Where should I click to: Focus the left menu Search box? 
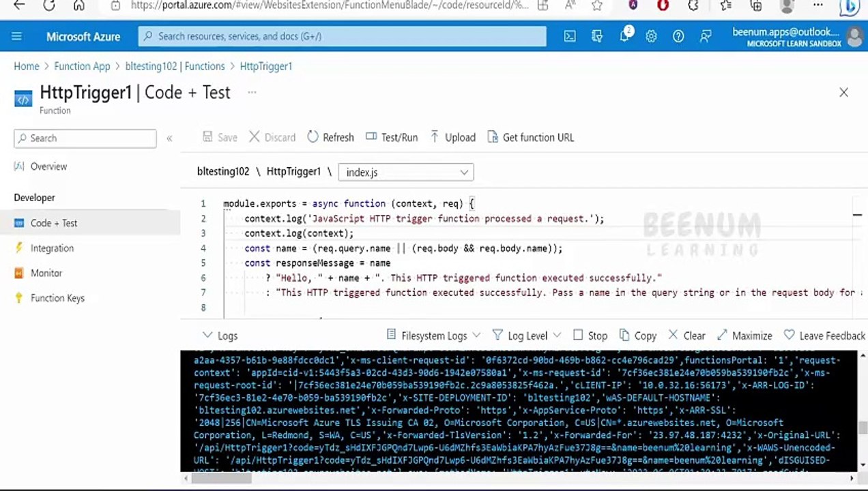click(85, 138)
